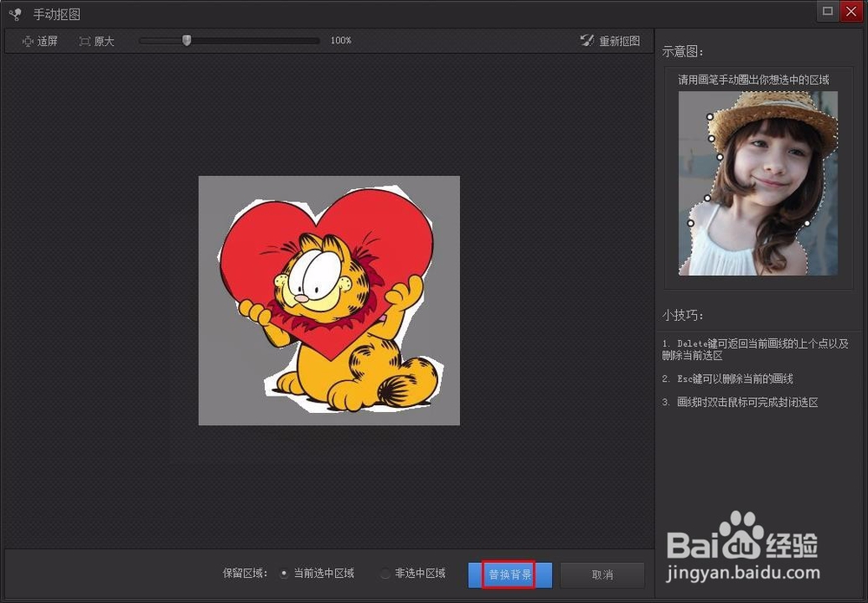Click the 保留区域 label
This screenshot has width=868, height=603.
pos(245,574)
